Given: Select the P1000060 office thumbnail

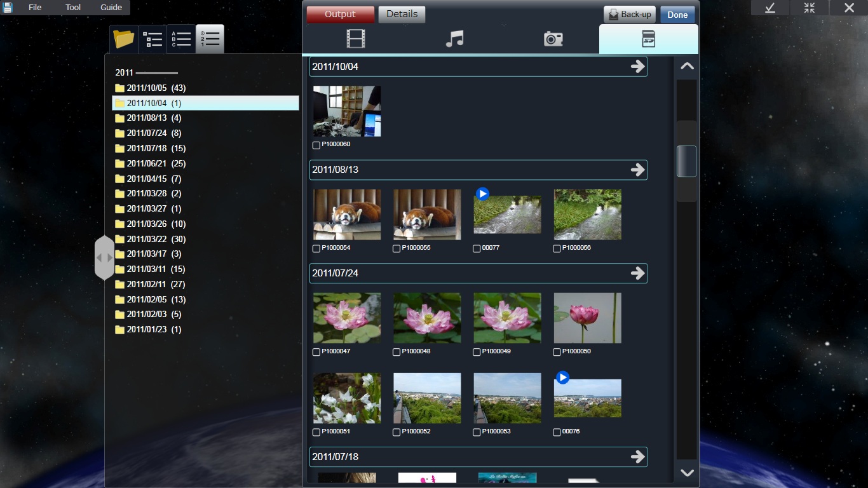Looking at the screenshot, I should (347, 111).
